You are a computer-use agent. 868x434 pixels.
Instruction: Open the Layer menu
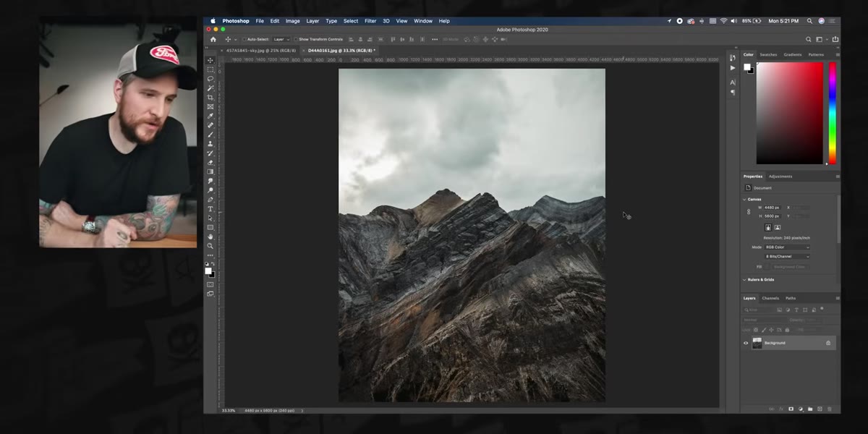[x=312, y=21]
